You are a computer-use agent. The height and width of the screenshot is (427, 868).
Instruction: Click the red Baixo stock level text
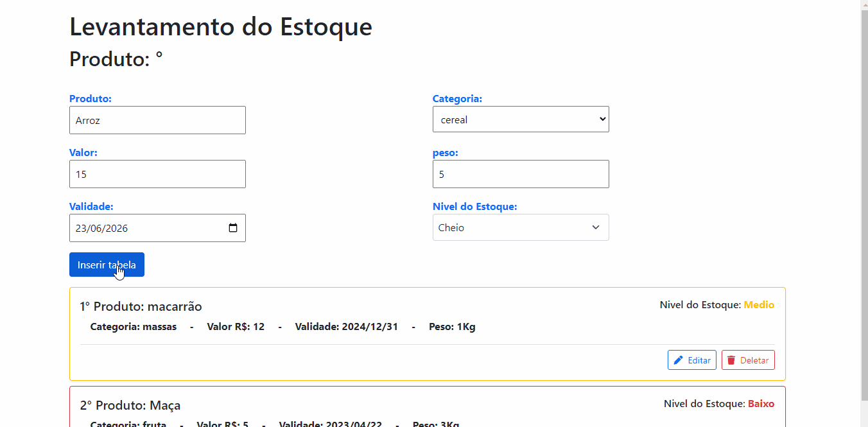click(x=761, y=404)
